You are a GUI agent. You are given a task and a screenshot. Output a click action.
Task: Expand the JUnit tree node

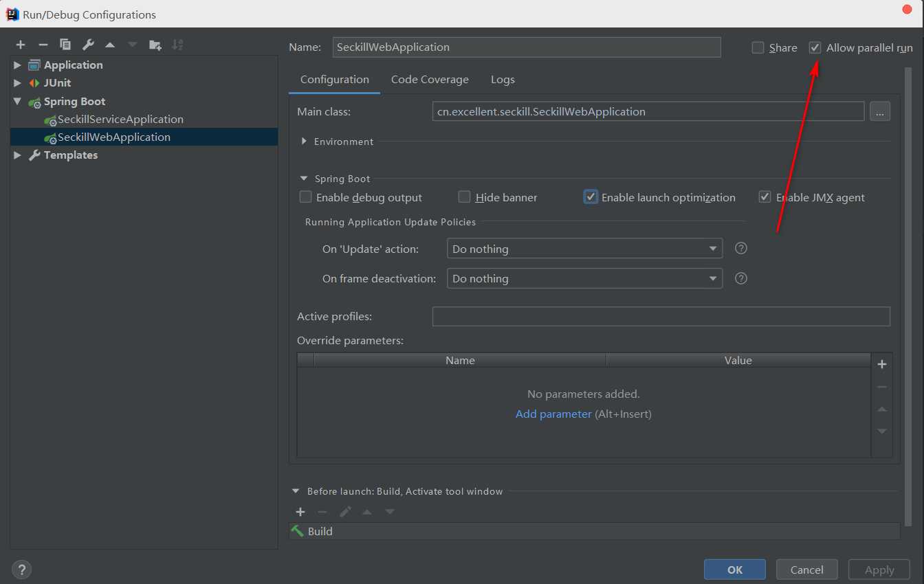click(18, 83)
